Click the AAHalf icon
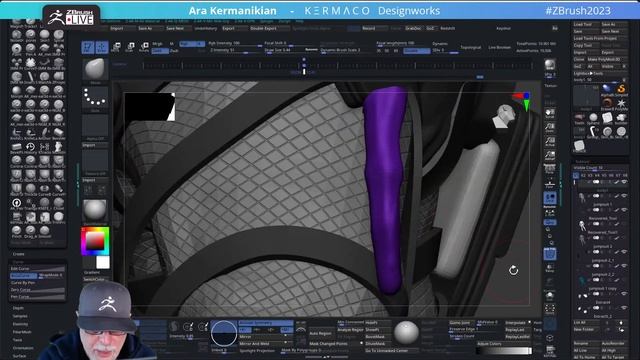This screenshot has width=640, height=360. (x=550, y=156)
